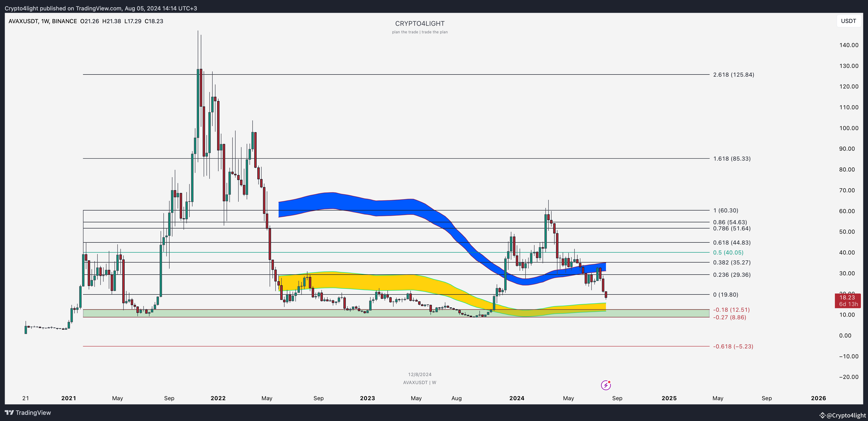Click the 12/8/2024 date text near chart bottom
This screenshot has width=868, height=421.
click(420, 374)
